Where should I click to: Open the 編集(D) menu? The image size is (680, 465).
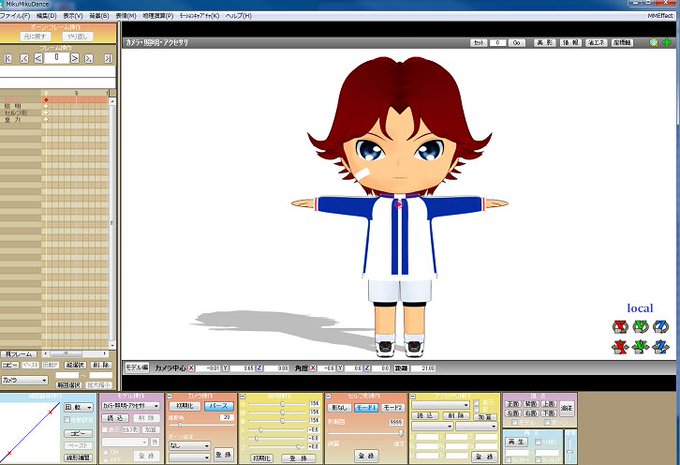46,16
